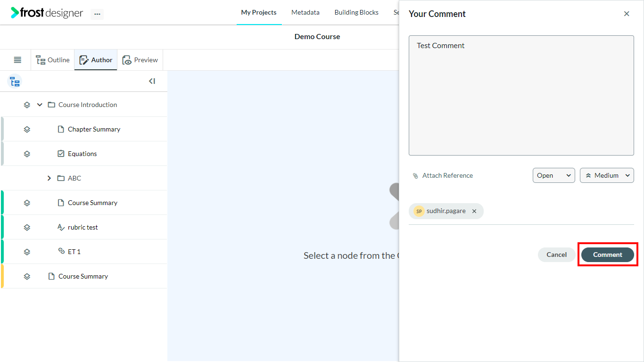The image size is (644, 362).
Task: Click the Demo Course title
Action: (317, 36)
